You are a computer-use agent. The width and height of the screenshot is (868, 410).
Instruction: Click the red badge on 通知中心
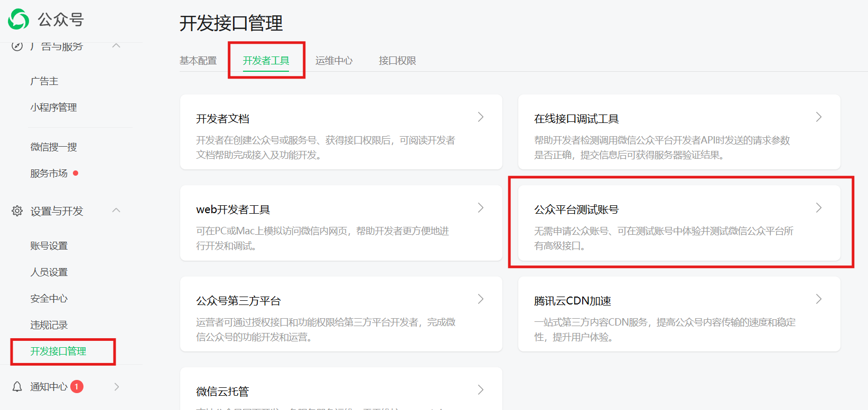click(x=77, y=387)
